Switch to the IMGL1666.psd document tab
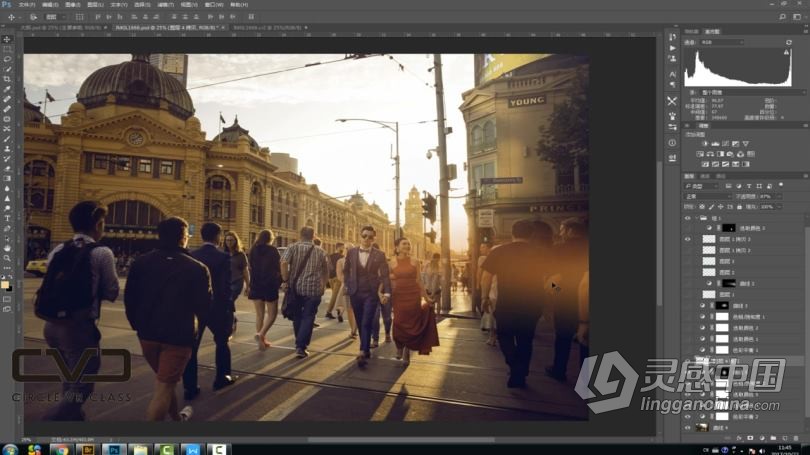This screenshot has width=810, height=455. point(168,27)
